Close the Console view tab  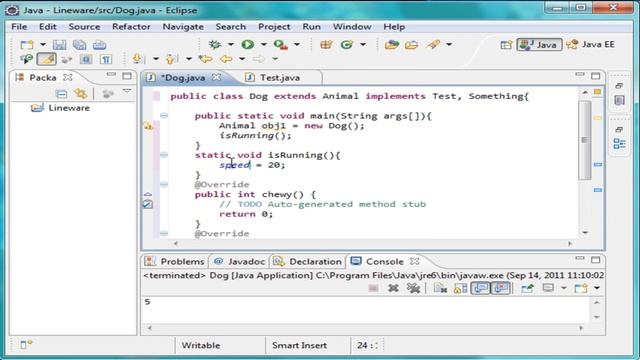415,261
